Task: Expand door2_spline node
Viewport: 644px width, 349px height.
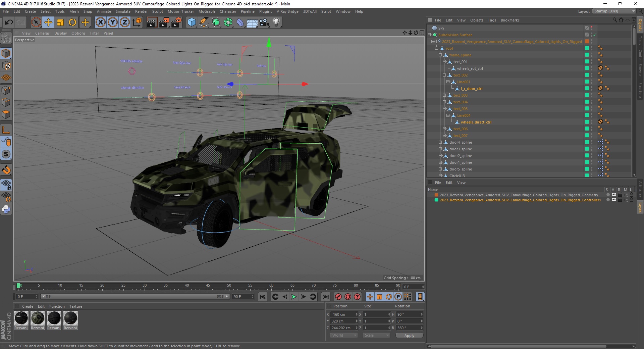Action: [x=440, y=156]
